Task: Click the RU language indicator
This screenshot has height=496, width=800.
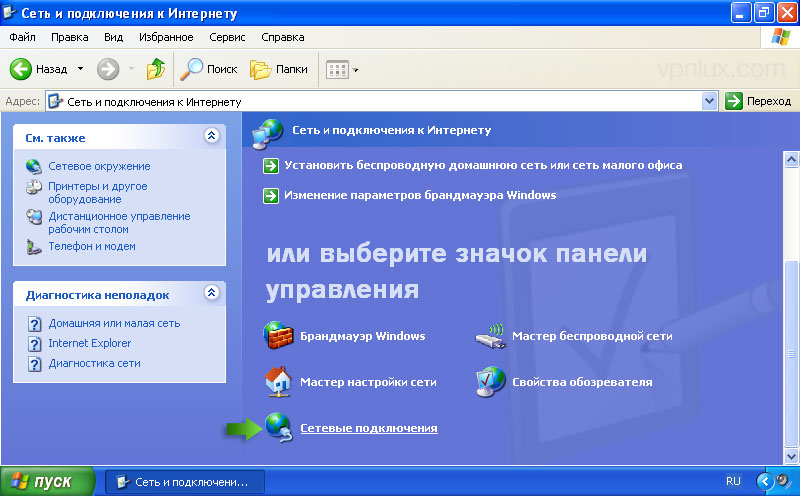Action: [733, 481]
